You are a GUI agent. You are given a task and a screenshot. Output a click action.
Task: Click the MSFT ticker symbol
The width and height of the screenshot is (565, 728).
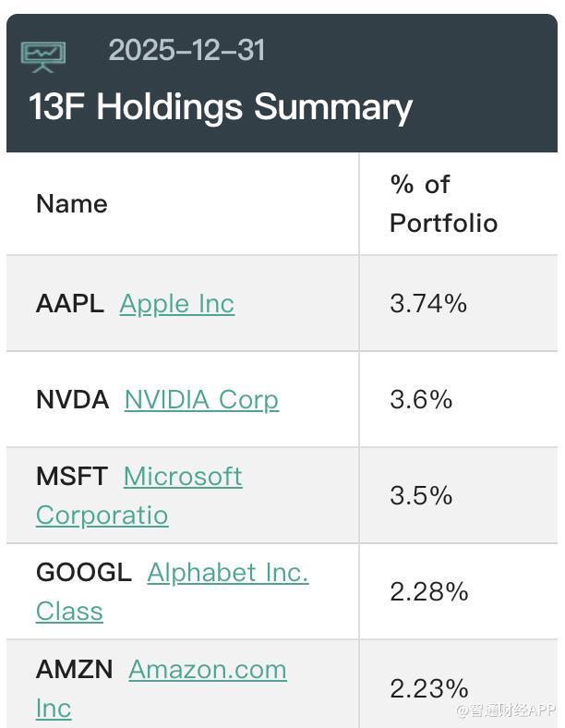coord(72,477)
